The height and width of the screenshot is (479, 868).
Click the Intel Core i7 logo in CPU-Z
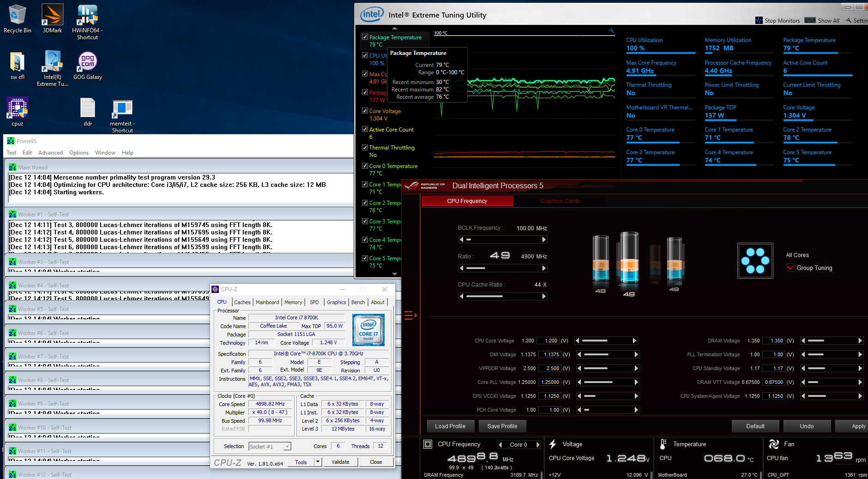coord(368,330)
